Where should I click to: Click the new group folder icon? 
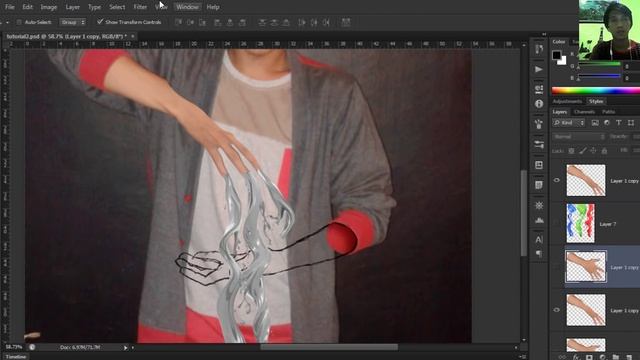[x=616, y=357]
